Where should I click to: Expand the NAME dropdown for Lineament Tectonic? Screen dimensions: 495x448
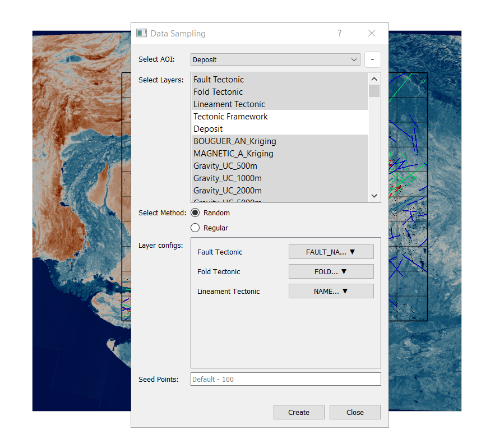(x=331, y=292)
